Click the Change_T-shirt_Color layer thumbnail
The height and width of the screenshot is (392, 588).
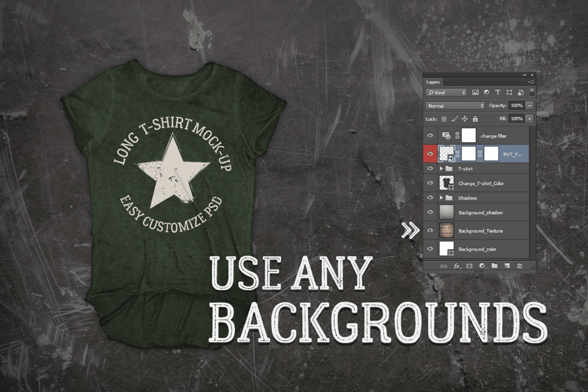pyautogui.click(x=446, y=183)
